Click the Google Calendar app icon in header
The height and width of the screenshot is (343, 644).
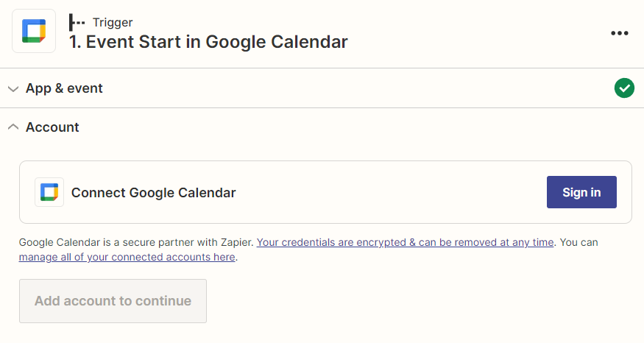[x=34, y=31]
